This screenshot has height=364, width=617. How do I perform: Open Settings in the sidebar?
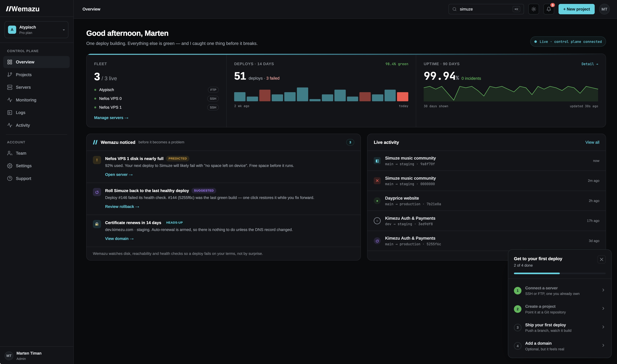tap(36, 166)
